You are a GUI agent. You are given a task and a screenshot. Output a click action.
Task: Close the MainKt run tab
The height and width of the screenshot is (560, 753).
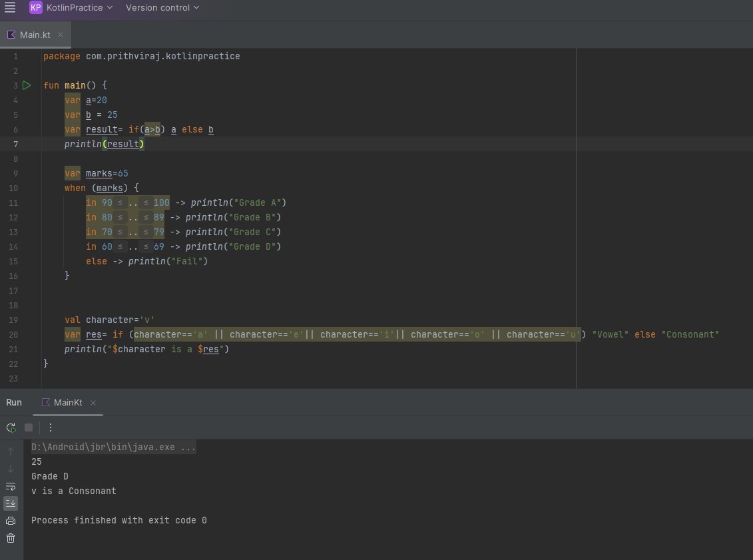tap(93, 402)
